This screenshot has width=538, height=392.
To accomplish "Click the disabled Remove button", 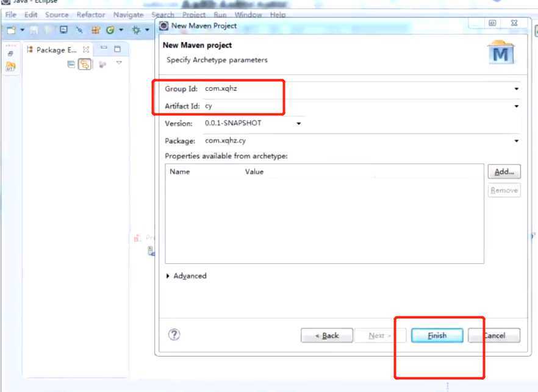I will click(504, 190).
